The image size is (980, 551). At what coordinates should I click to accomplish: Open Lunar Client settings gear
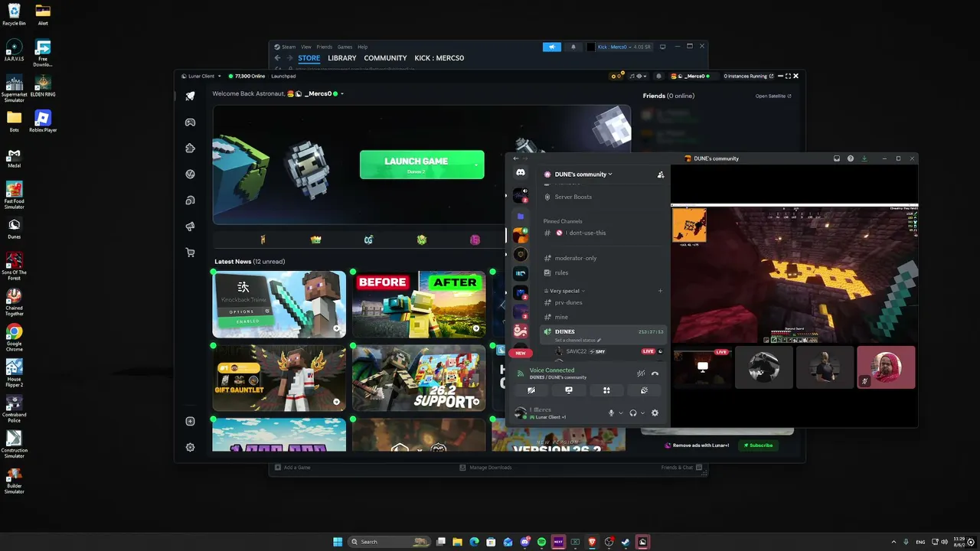click(x=190, y=447)
